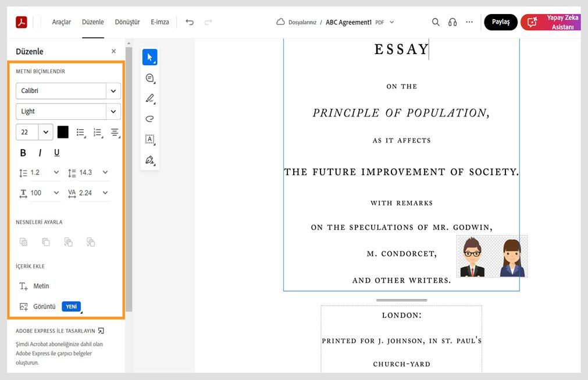Expand the font size dropdown showing 22
The image size is (588, 380).
click(45, 132)
